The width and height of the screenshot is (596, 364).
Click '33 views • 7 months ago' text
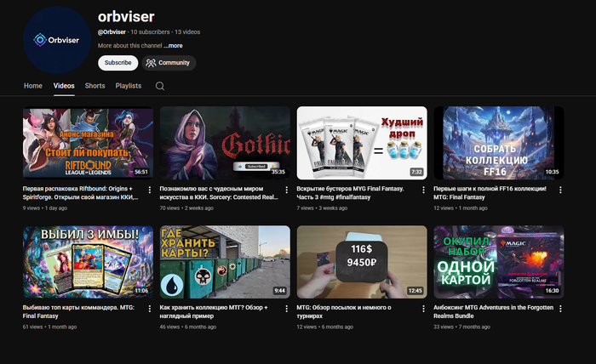461,327
